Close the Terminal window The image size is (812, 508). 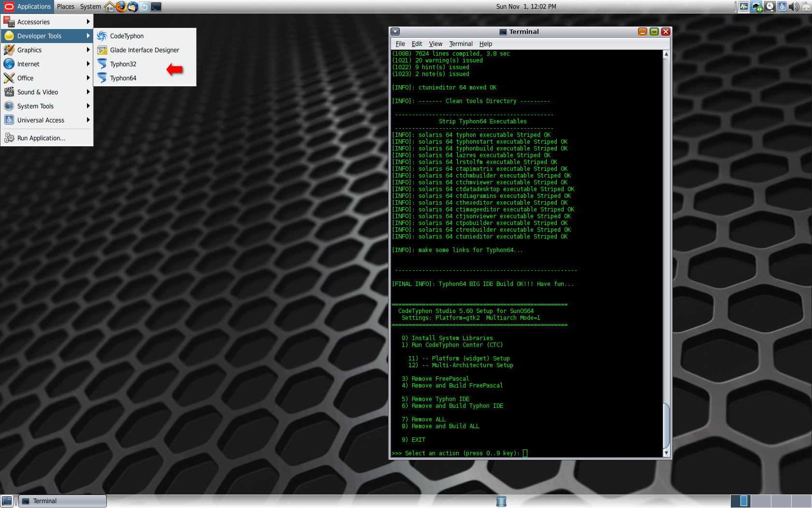666,31
